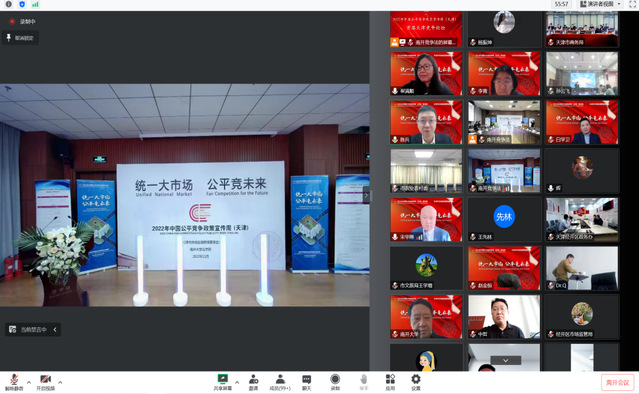Enter fullscreen with the top-right icon

click(x=632, y=4)
